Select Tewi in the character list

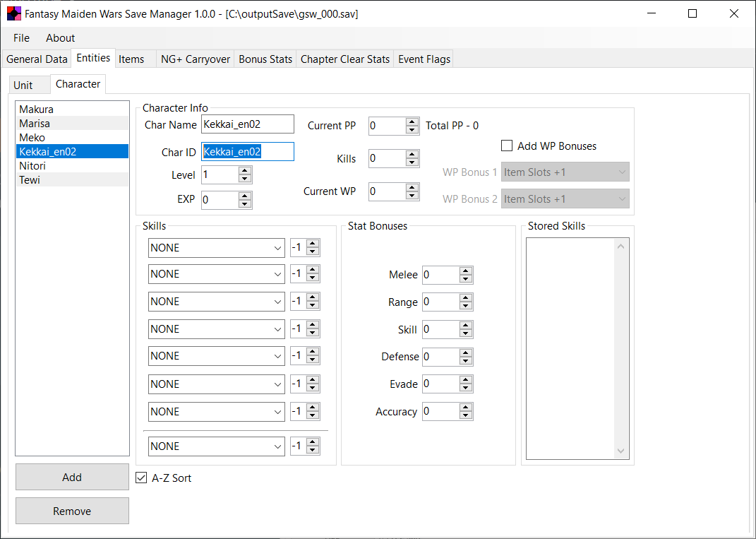[x=72, y=180]
